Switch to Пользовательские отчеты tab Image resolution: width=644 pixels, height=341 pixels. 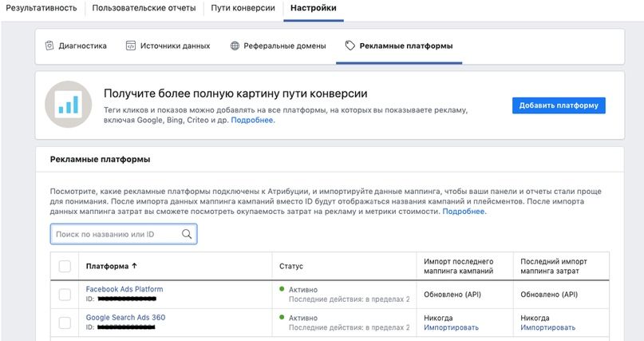pyautogui.click(x=144, y=8)
